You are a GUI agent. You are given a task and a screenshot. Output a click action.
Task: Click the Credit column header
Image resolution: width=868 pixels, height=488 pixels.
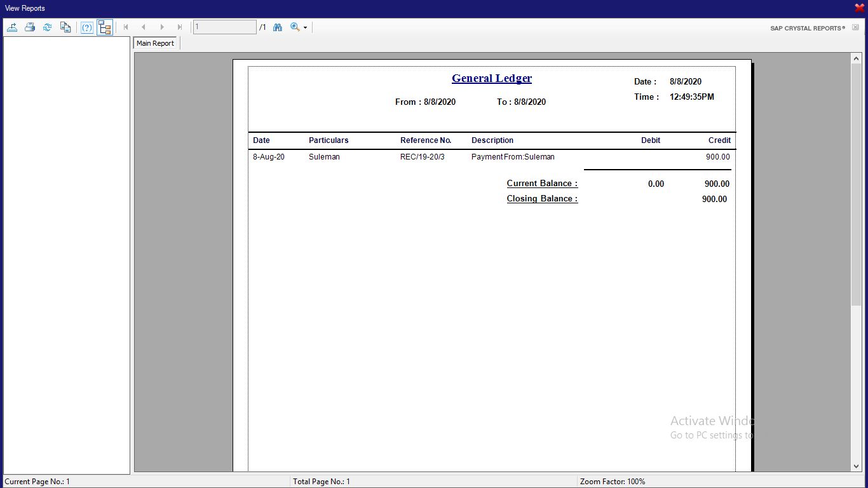pyautogui.click(x=719, y=140)
